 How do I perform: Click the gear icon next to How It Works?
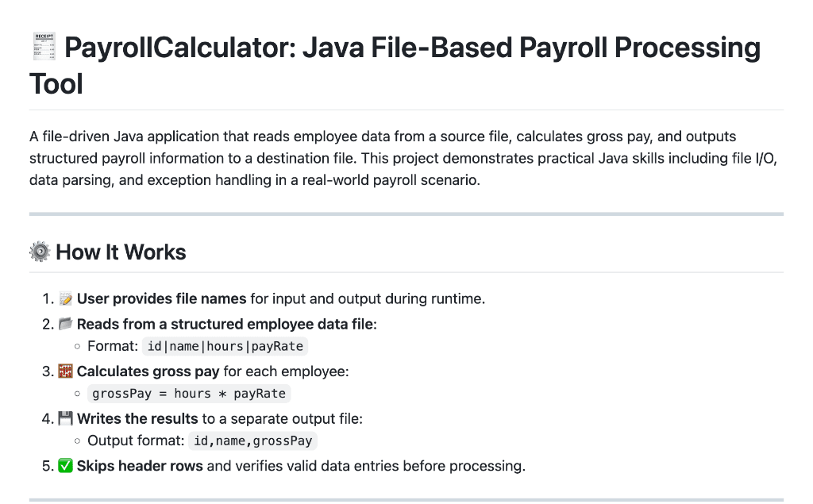[x=40, y=252]
